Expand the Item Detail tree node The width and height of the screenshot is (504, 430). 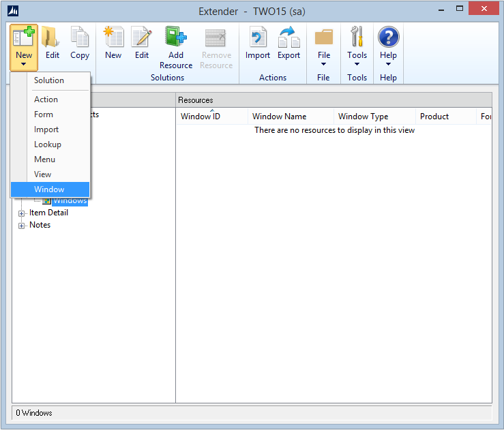21,213
